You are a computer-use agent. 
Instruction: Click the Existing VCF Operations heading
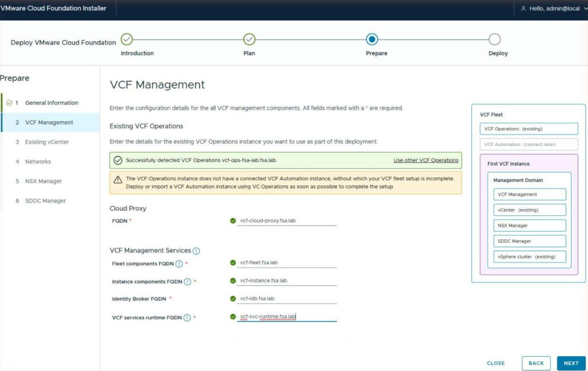click(x=146, y=126)
